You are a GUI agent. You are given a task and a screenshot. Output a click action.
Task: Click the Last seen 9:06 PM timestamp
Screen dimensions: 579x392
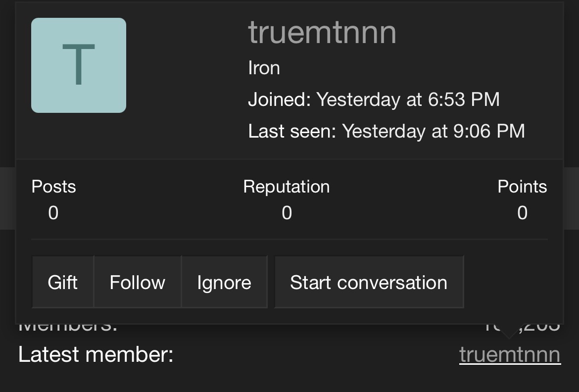(434, 131)
